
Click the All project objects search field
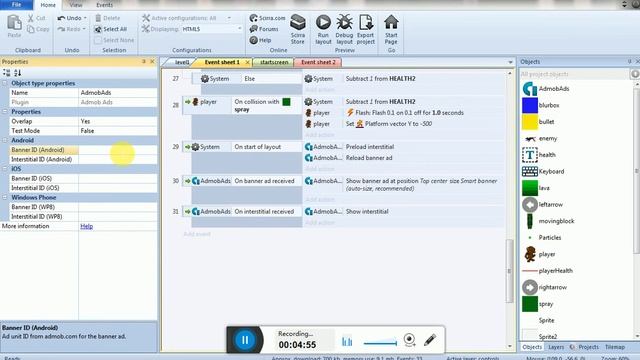(574, 74)
